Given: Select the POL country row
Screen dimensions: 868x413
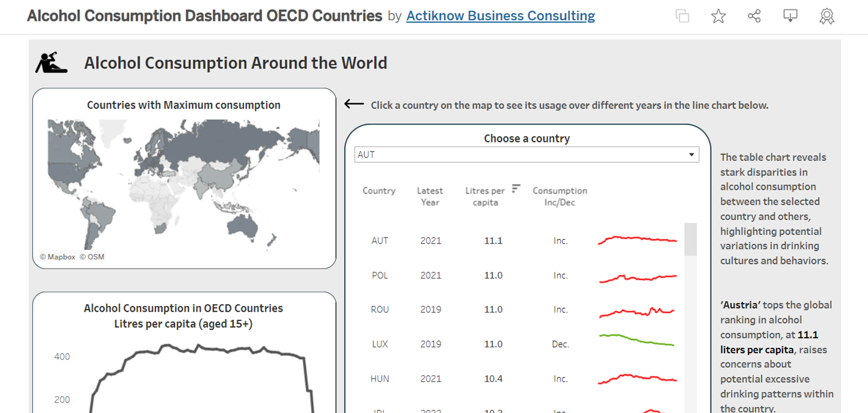Looking at the screenshot, I should click(379, 275).
